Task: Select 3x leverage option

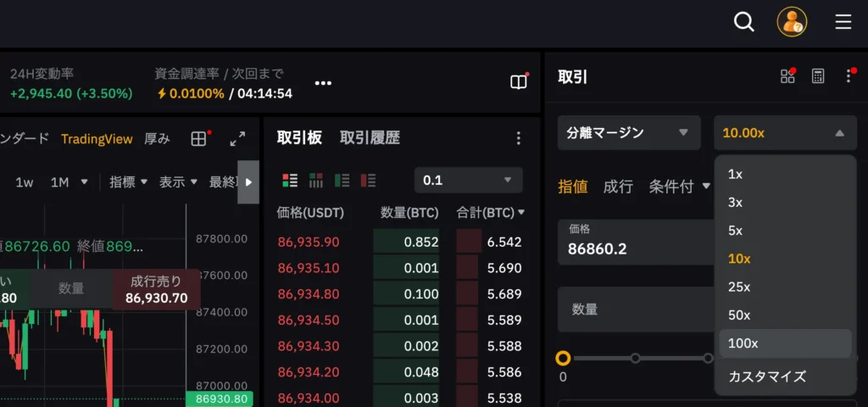Action: [785, 202]
